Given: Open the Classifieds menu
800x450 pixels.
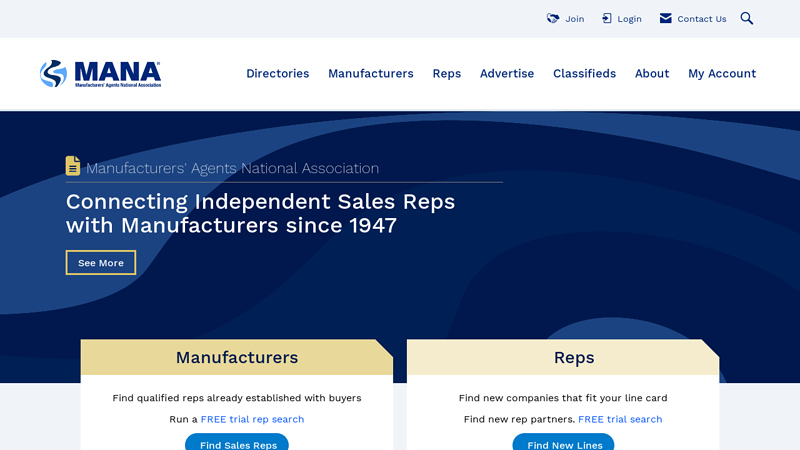Looking at the screenshot, I should (584, 73).
